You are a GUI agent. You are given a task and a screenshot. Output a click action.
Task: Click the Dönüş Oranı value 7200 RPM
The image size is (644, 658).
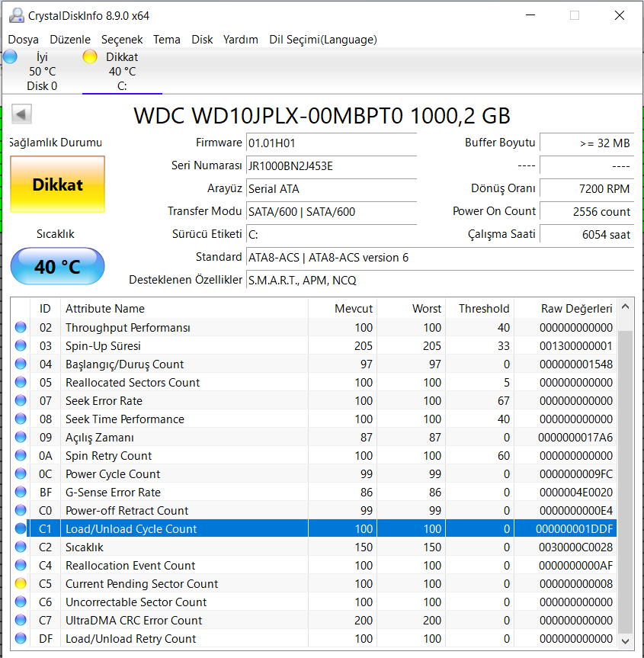[587, 189]
